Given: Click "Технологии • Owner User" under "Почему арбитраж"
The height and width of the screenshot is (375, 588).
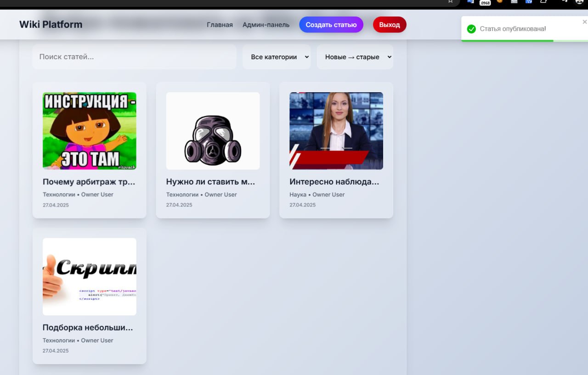Looking at the screenshot, I should (78, 195).
